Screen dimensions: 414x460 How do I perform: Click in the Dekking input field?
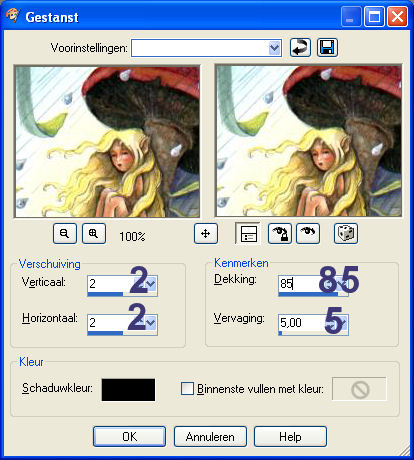307,284
